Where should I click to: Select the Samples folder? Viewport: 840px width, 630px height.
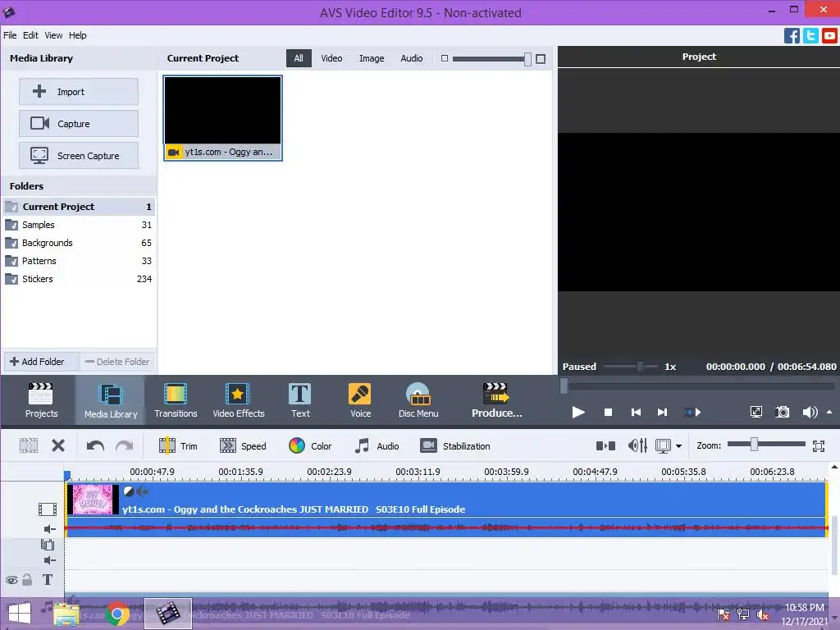(79, 225)
